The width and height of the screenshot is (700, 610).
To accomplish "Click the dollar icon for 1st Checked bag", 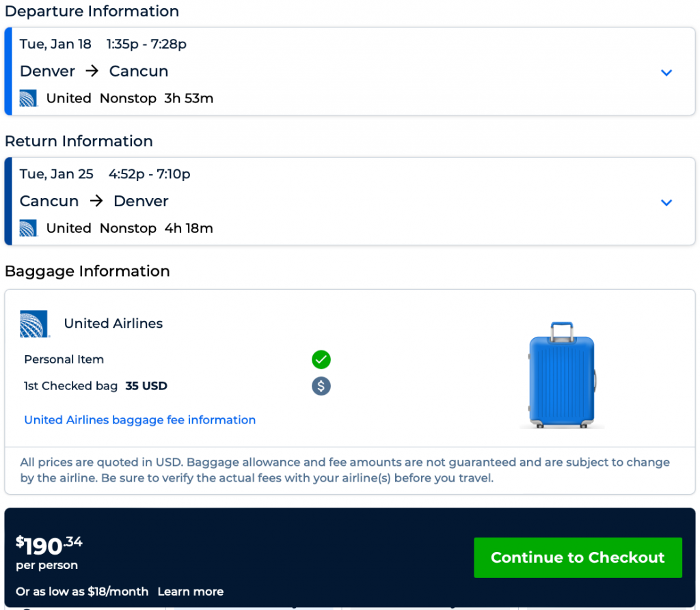I will click(321, 386).
